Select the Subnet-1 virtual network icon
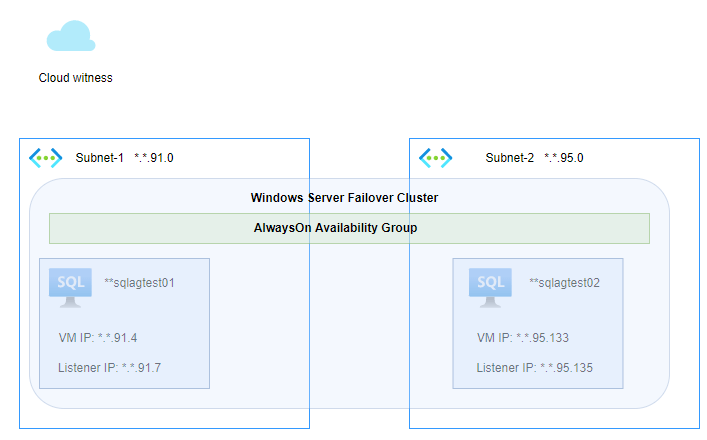The width and height of the screenshot is (707, 440). [x=45, y=157]
